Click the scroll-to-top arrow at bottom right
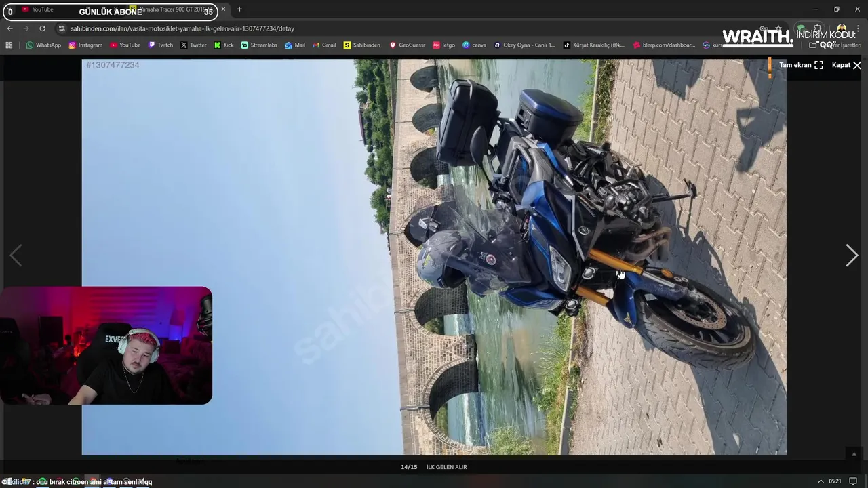868x488 pixels. tap(854, 454)
